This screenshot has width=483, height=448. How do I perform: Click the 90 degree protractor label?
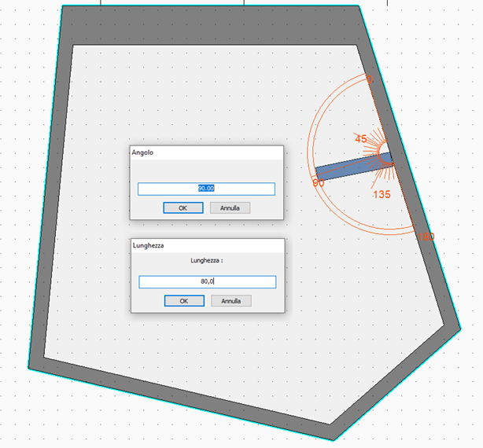319,183
